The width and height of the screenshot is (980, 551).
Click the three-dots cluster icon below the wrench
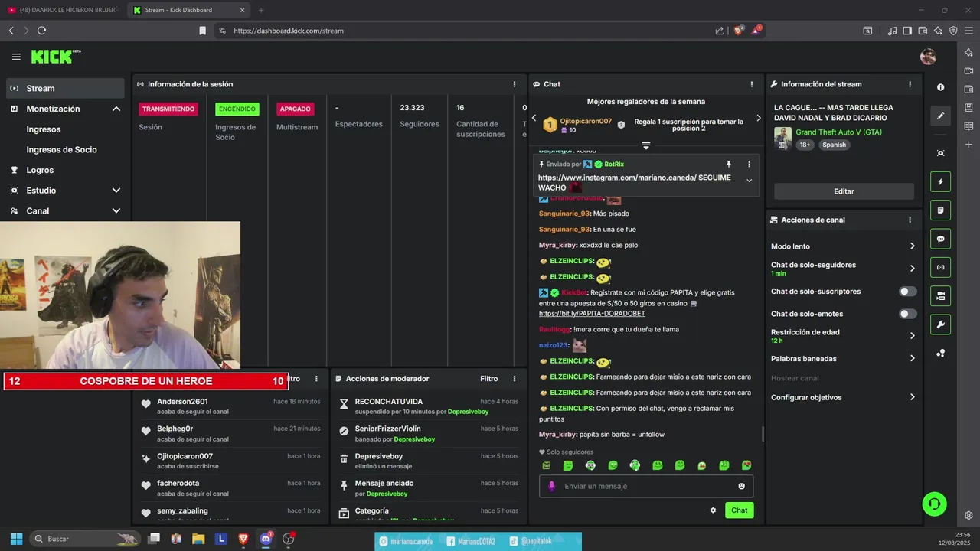[x=940, y=353]
